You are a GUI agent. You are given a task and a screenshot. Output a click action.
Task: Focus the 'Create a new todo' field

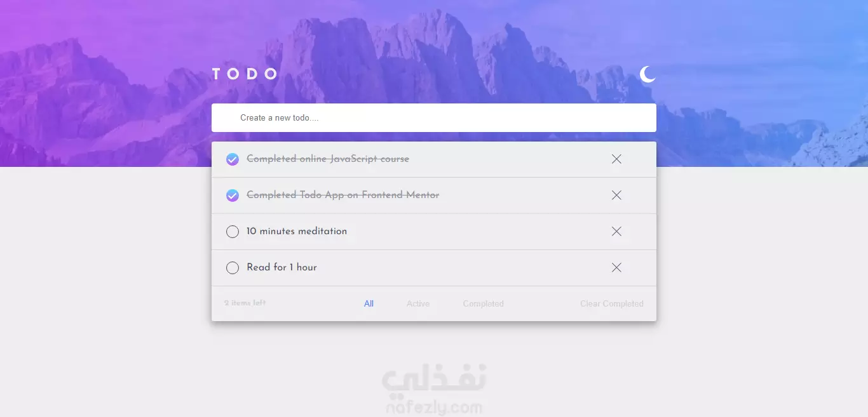[434, 118]
